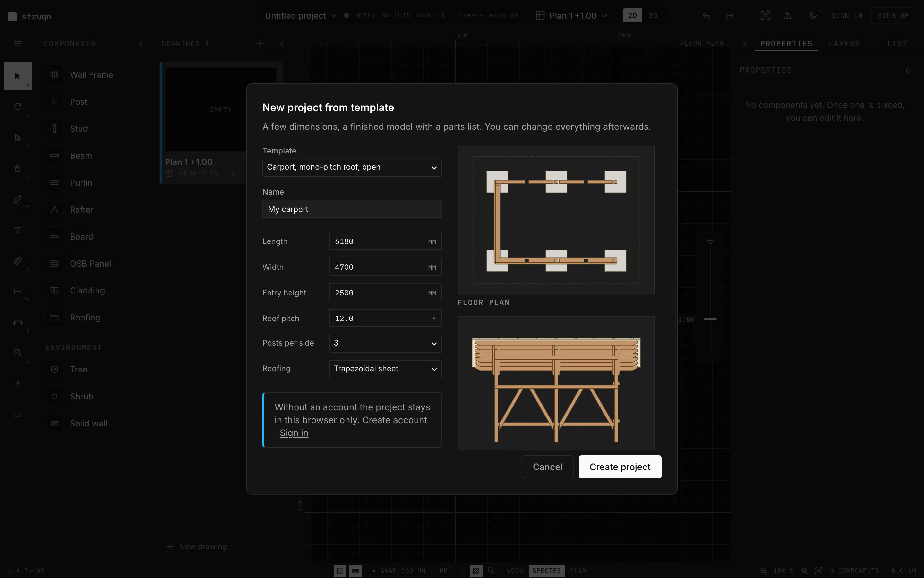924x578 pixels.
Task: Click the Name input field
Action: point(352,209)
